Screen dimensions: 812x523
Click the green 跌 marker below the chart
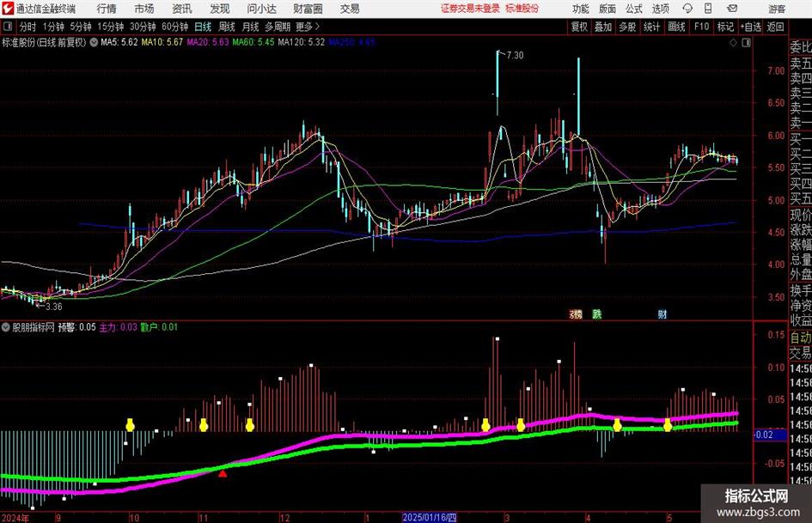click(x=597, y=313)
